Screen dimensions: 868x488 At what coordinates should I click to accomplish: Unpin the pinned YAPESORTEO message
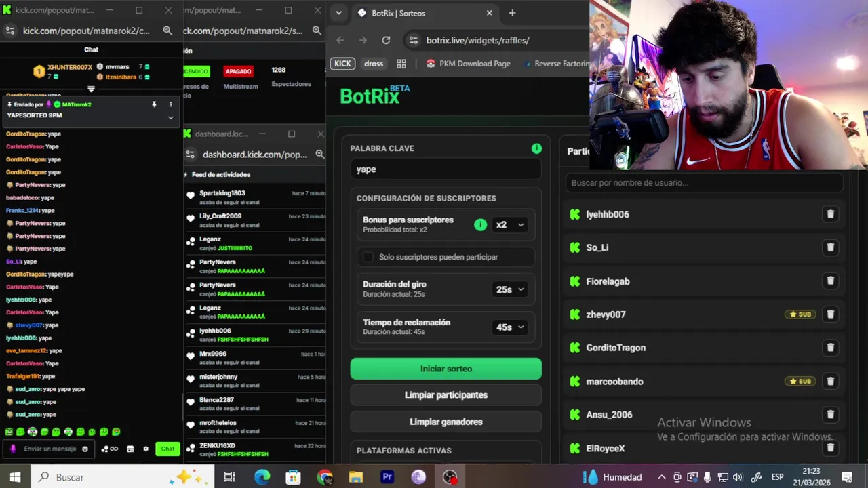[154, 104]
